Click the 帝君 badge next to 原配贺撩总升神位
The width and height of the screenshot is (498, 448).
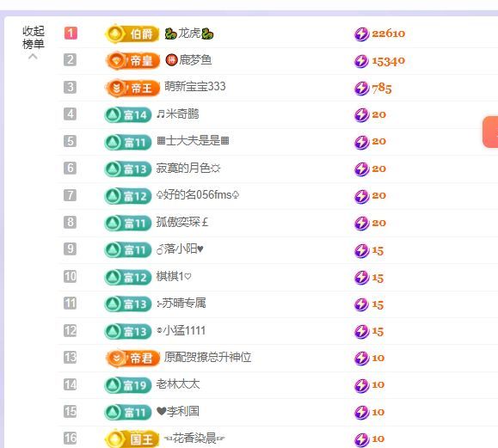[132, 359]
